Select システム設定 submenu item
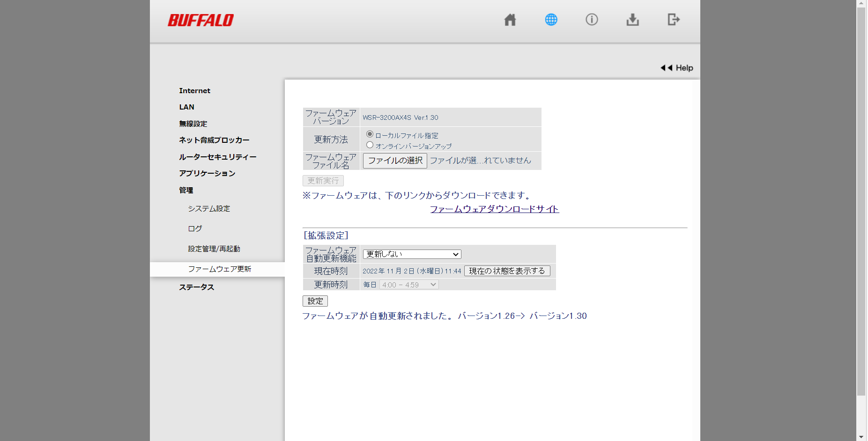The width and height of the screenshot is (868, 441). [209, 209]
